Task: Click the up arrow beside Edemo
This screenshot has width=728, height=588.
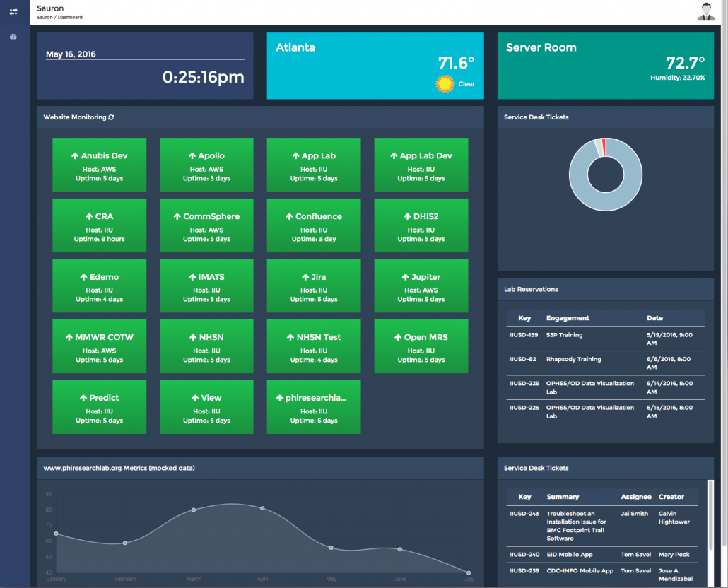Action: 83,277
